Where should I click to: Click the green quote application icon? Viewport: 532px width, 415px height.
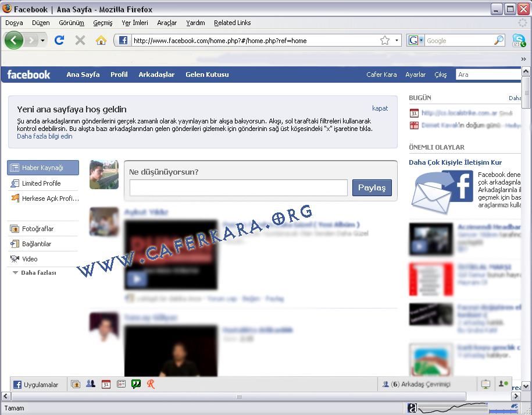(x=136, y=384)
